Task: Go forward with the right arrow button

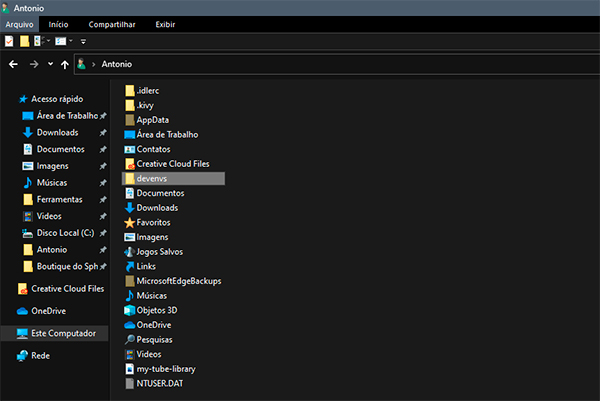Action: click(x=34, y=64)
